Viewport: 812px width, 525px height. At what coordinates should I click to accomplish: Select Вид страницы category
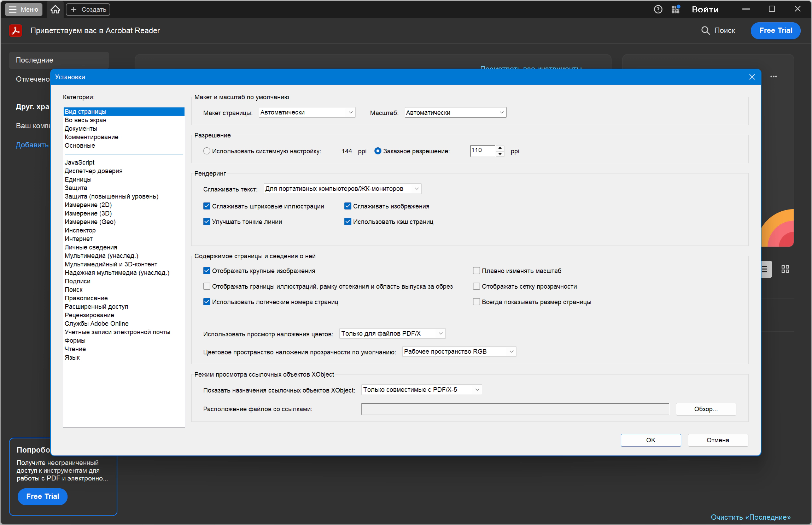point(124,112)
